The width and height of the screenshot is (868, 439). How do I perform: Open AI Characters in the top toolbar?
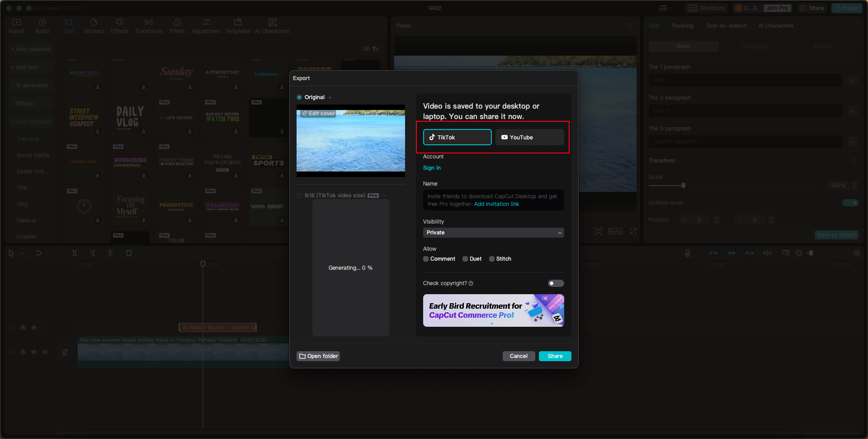[x=272, y=26]
